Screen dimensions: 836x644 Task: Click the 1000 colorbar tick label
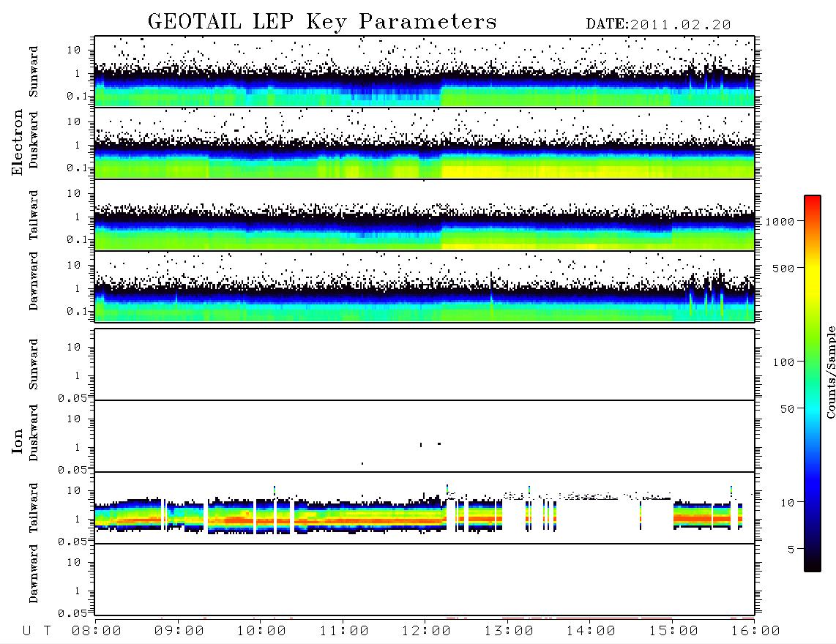(x=780, y=222)
